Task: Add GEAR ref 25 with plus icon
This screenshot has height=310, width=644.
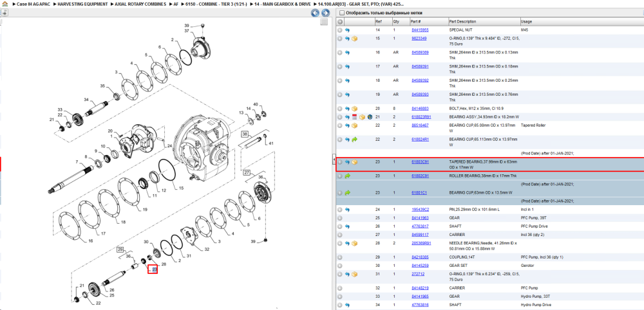Action: coord(339,218)
